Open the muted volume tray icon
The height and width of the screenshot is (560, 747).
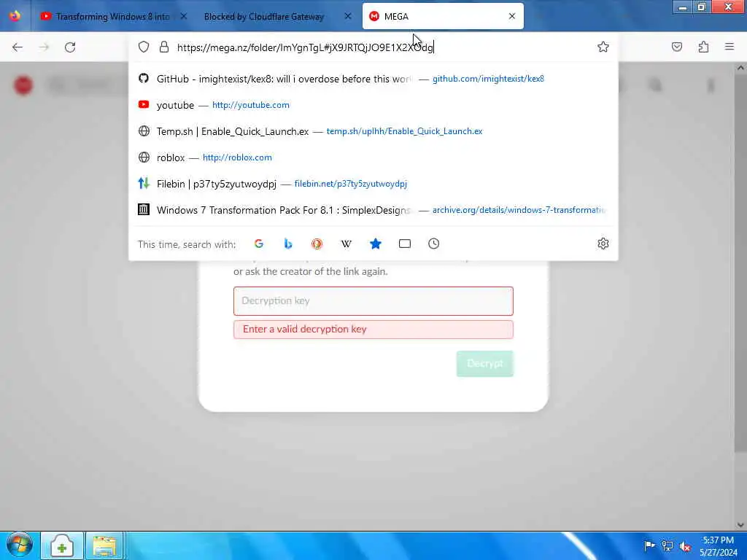click(x=686, y=545)
